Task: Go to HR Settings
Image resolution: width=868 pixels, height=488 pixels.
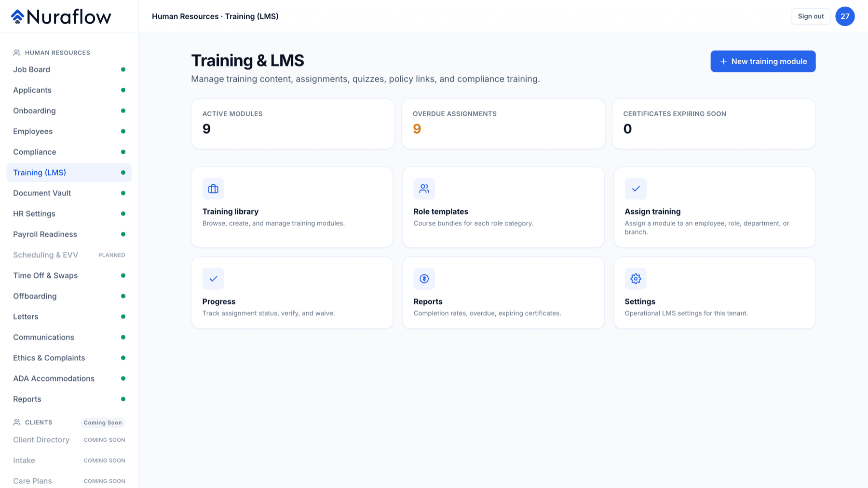Action: point(69,214)
